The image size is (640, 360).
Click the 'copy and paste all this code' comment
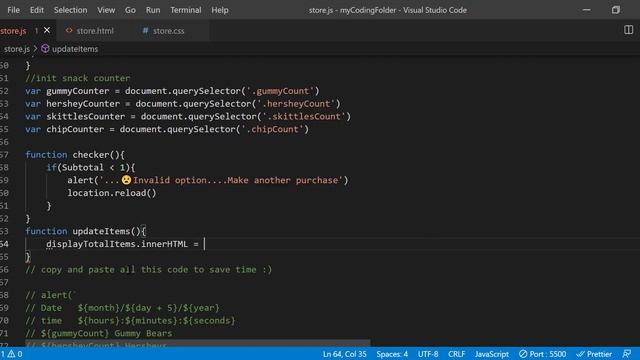[149, 269]
